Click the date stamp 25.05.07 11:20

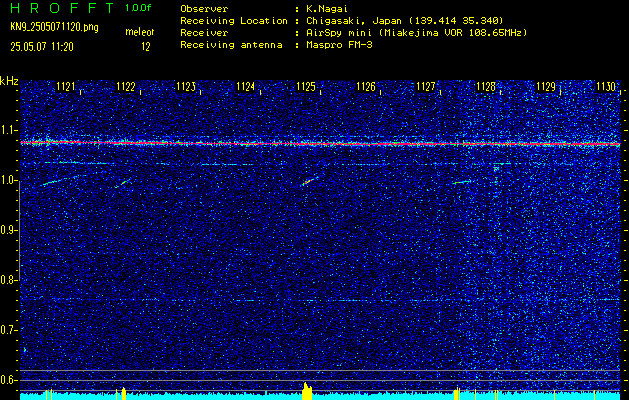click(x=42, y=47)
